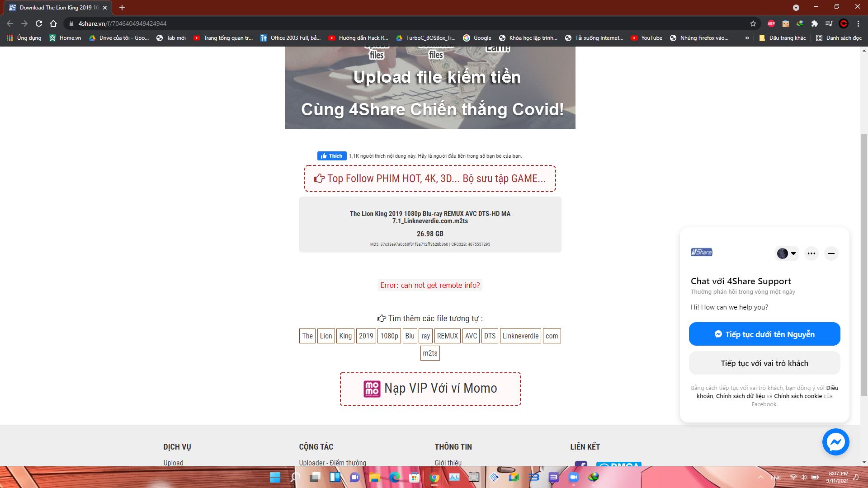Screen dimensions: 868x488
Task: Open the Chrome Extensions puzzle icon
Action: pos(815,23)
